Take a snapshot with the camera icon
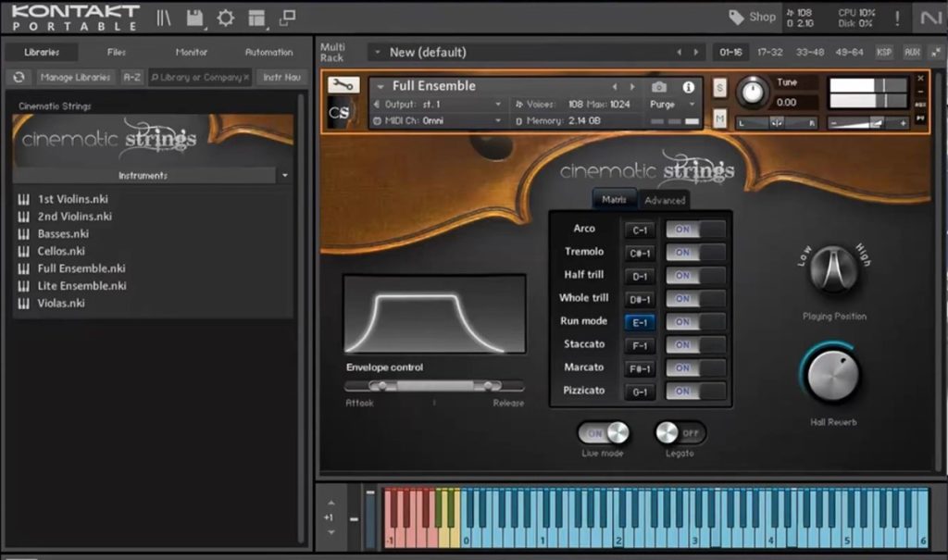Image resolution: width=948 pixels, height=560 pixels. [659, 87]
